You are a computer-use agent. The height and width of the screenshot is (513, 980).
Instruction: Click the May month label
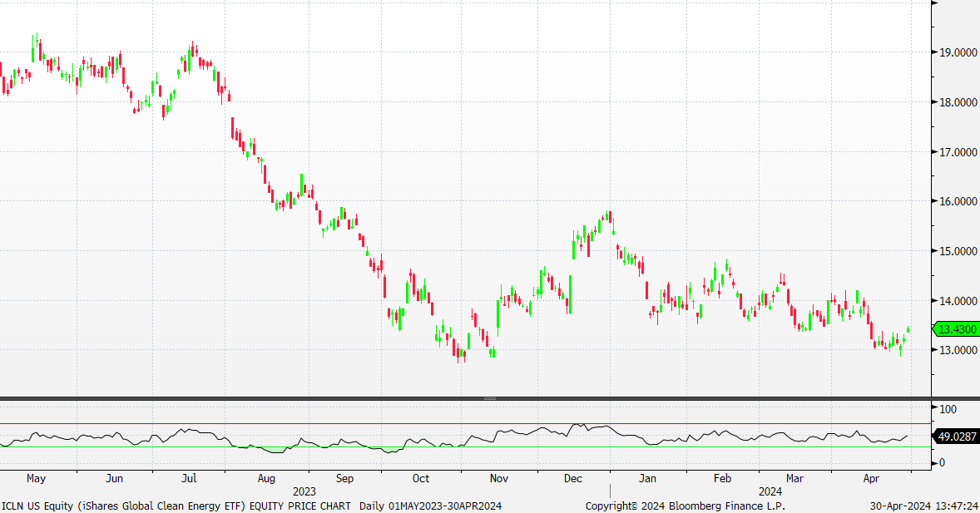click(37, 479)
